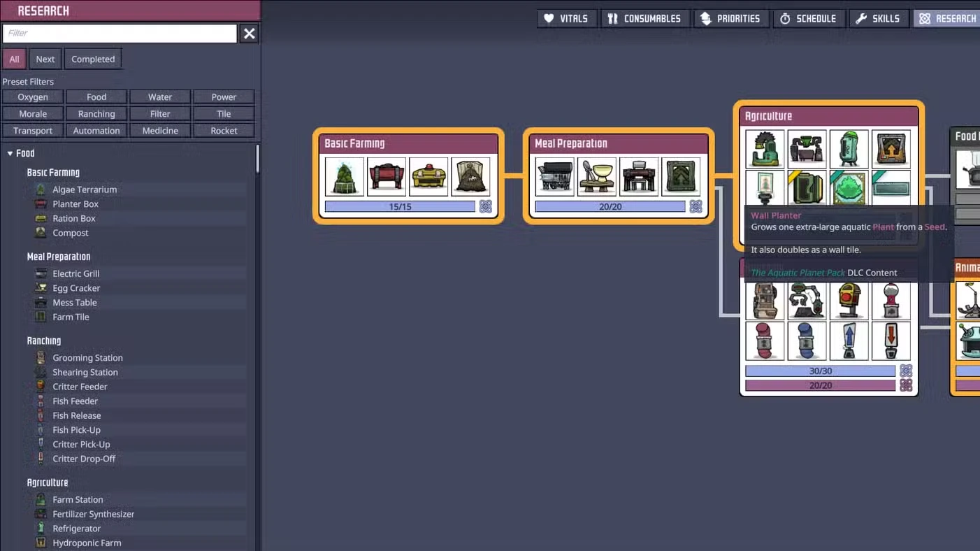Toggle the Completed filter button
980x551 pixels.
93,59
